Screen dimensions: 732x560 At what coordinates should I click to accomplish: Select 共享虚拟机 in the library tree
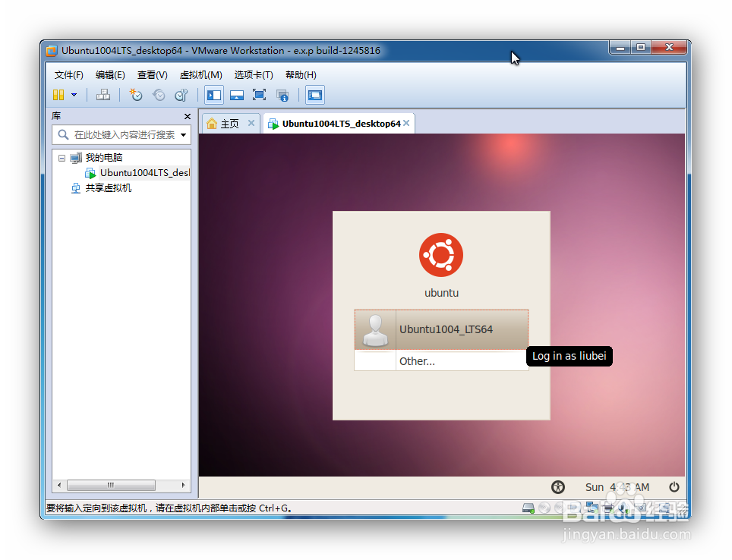tap(109, 188)
